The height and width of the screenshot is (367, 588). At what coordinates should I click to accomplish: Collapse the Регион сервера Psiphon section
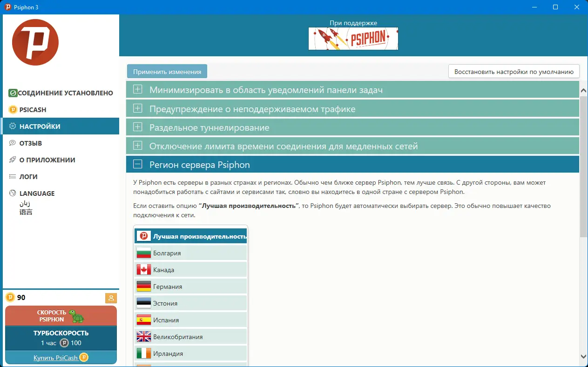(x=352, y=165)
